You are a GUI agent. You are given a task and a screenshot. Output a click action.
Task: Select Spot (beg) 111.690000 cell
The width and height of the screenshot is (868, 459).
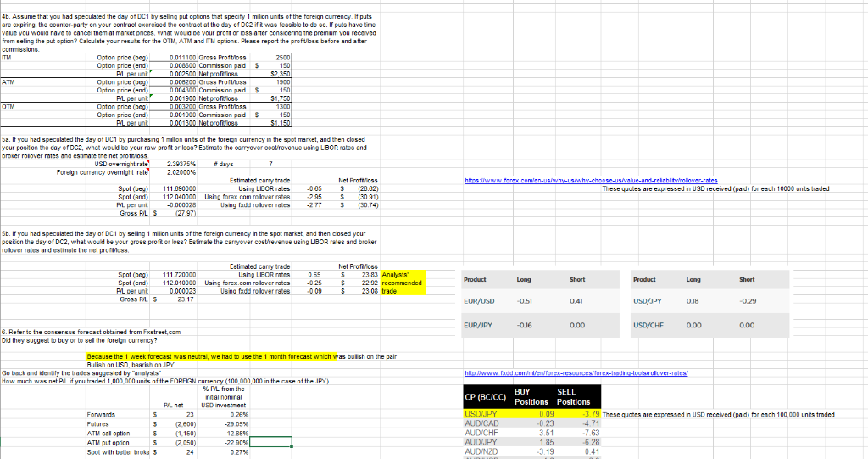173,188
